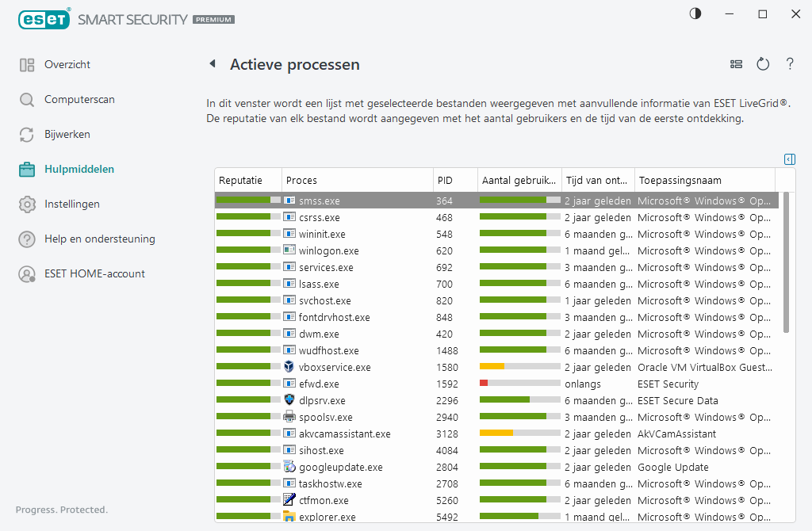Screen dimensions: 812x531
Task: Click the googleupdate.exe process entry
Action: (340, 467)
